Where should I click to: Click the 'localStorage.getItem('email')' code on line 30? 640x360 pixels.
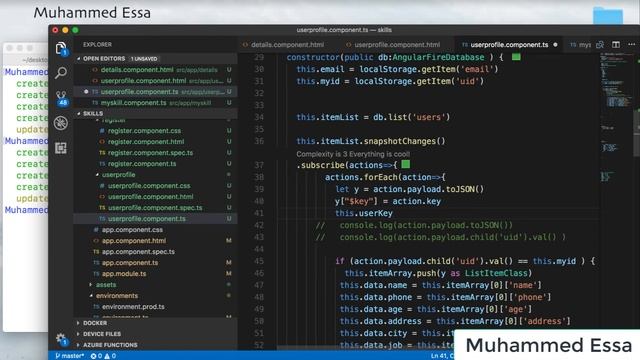point(429,69)
